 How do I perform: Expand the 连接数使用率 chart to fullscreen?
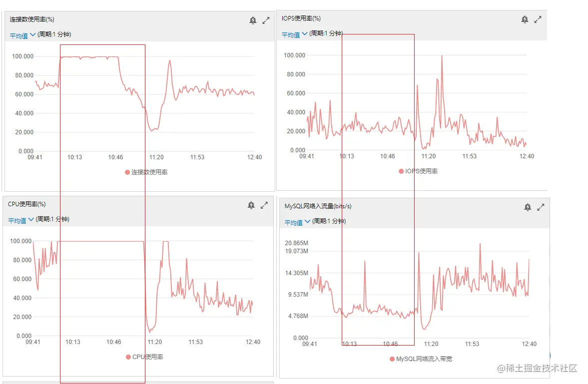(x=266, y=20)
